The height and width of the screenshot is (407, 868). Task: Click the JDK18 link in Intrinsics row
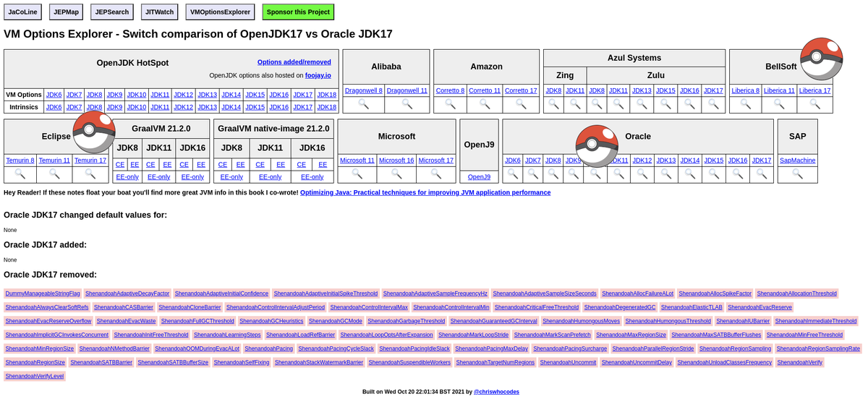[x=327, y=107]
